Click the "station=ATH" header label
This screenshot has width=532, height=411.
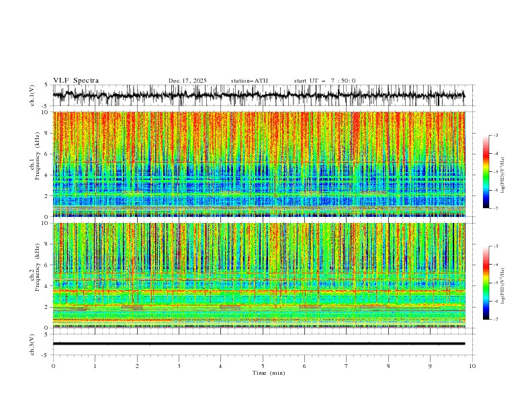[249, 81]
